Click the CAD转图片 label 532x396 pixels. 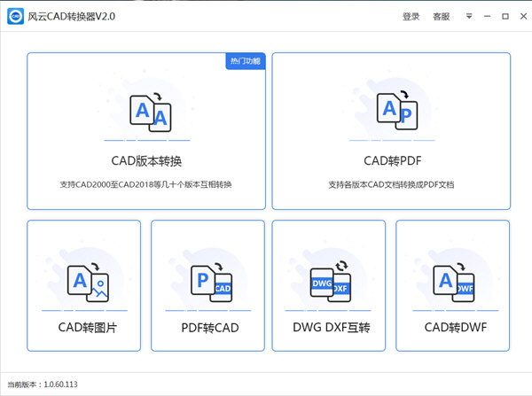click(88, 328)
